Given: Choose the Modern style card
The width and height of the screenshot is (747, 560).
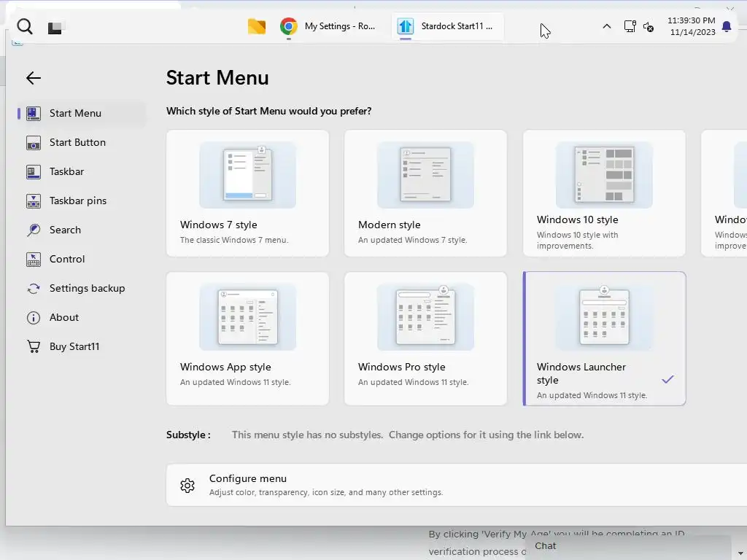Looking at the screenshot, I should click(x=425, y=193).
